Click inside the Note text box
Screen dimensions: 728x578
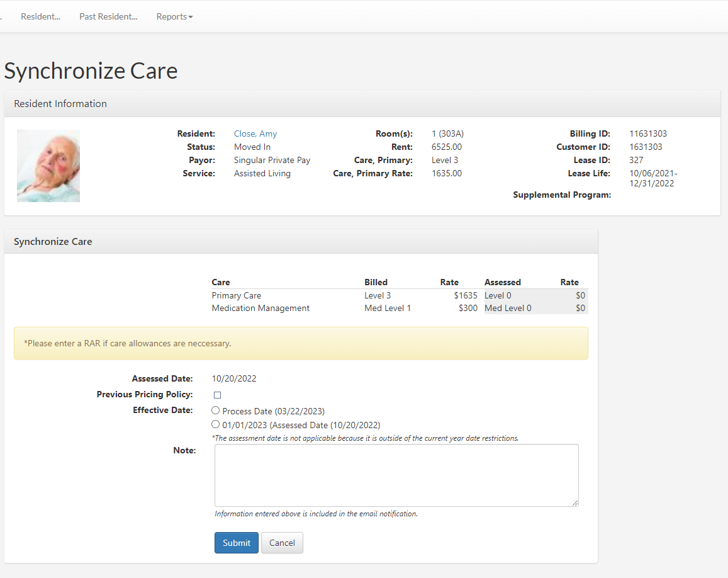(396, 475)
